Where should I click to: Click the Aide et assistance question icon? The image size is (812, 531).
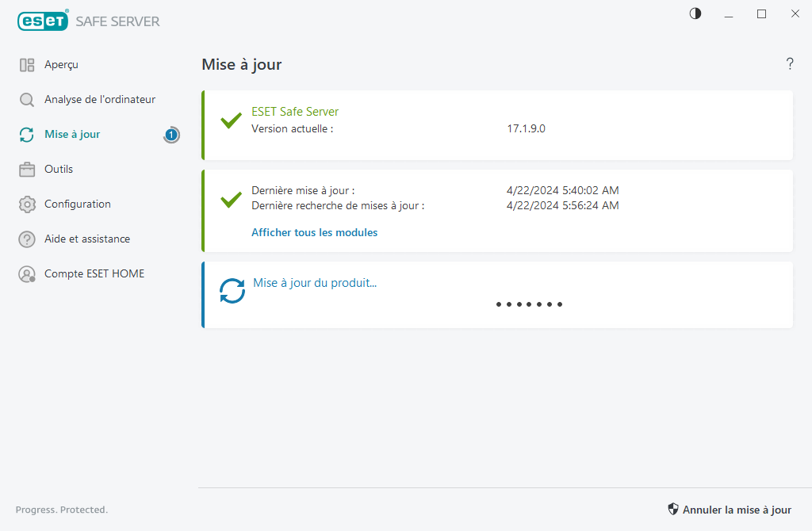click(27, 239)
